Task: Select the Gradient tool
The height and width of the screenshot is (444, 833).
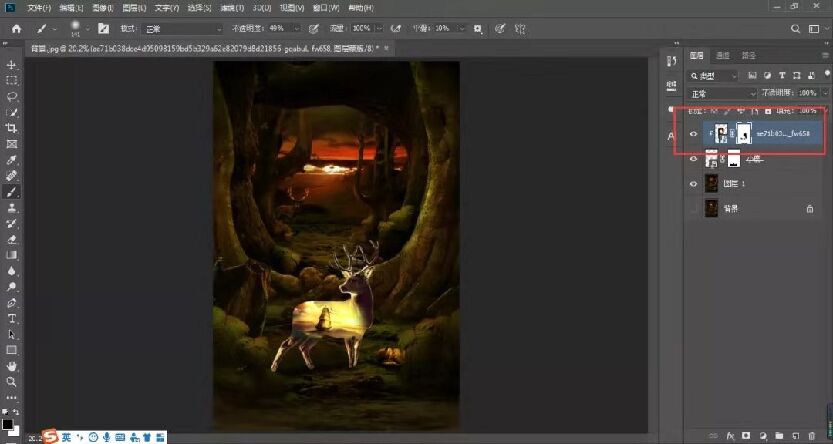Action: (x=11, y=255)
